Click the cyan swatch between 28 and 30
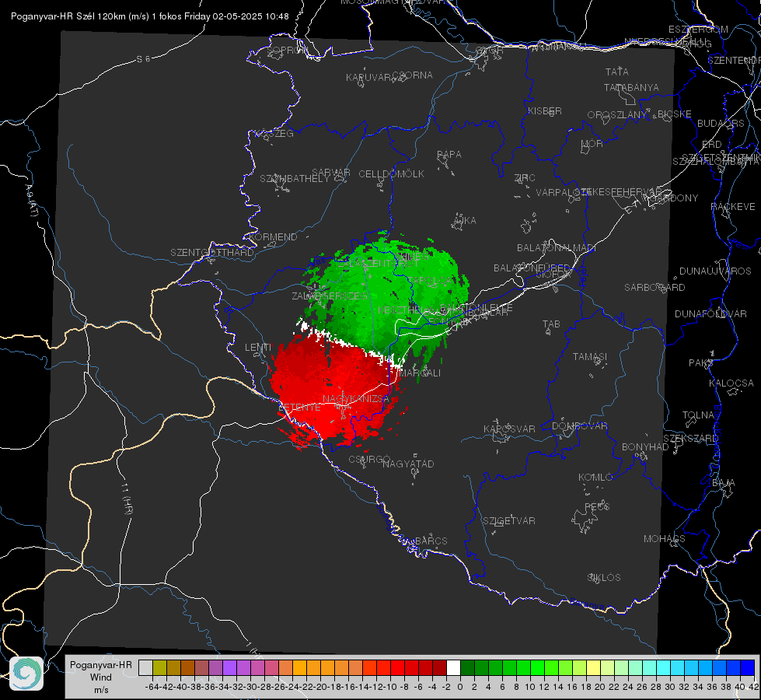 click(x=664, y=667)
